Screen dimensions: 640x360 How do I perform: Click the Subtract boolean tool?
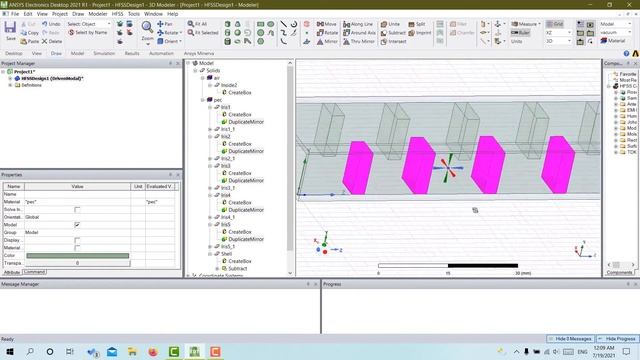coord(393,33)
